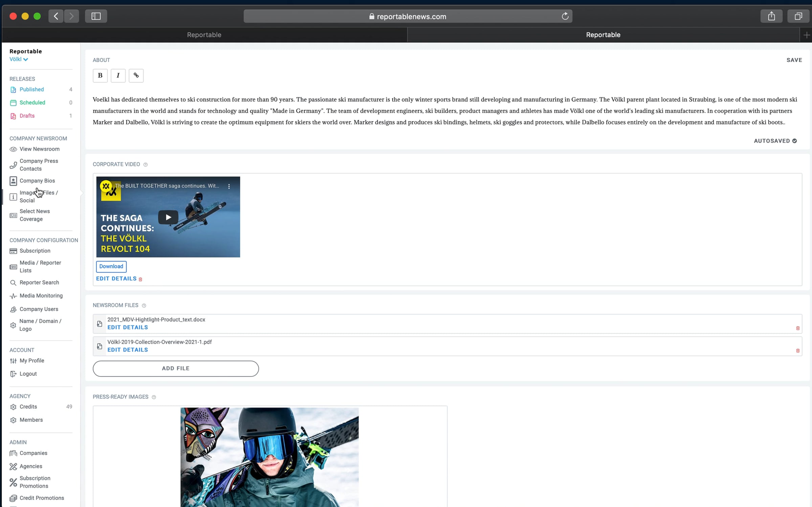812x507 pixels.
Task: Click the Name / Domain / Logo gear icon
Action: [x=13, y=325]
